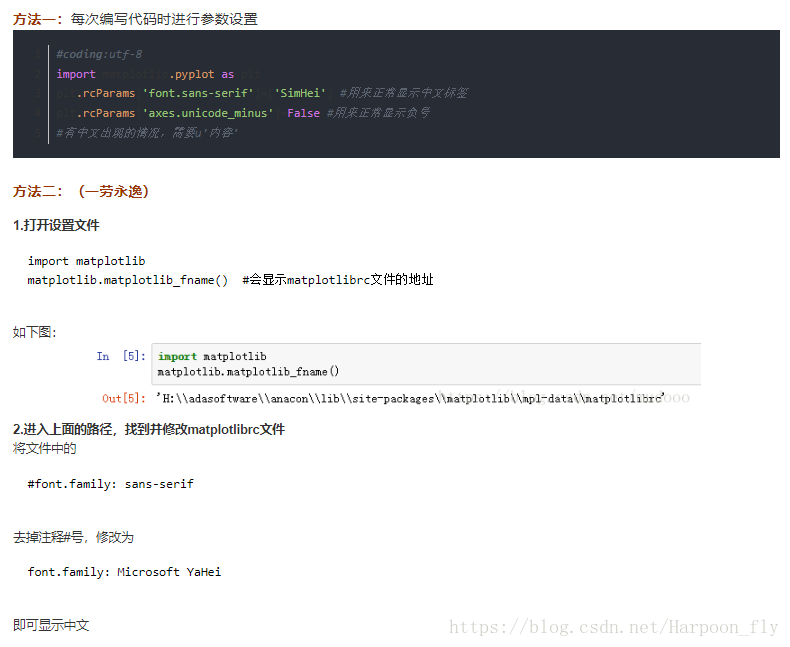
Task: Click the heading '2.进入上面的路径，找到并修改matplotlibrc文件'
Action: [149, 429]
